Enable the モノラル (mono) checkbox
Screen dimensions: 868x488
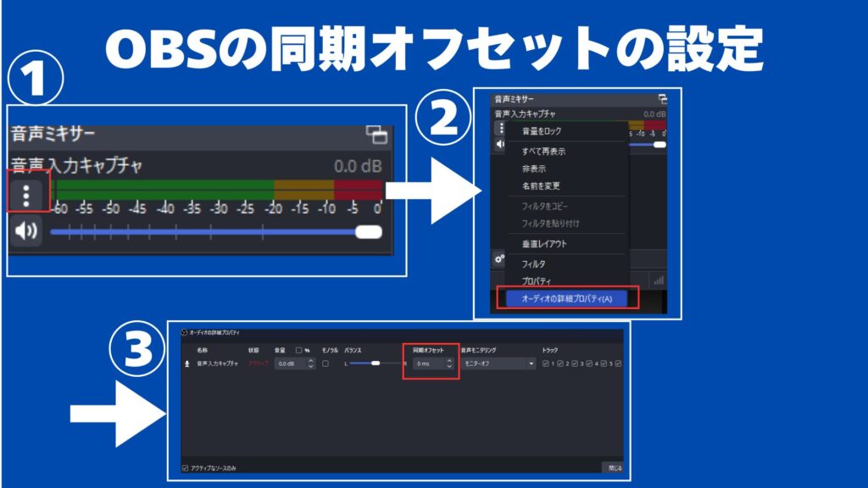tap(325, 363)
